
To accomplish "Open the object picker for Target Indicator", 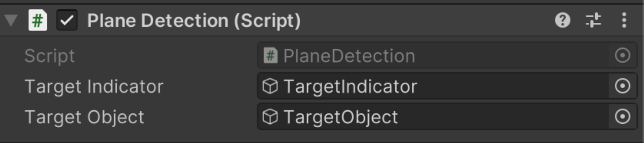I will 623,86.
